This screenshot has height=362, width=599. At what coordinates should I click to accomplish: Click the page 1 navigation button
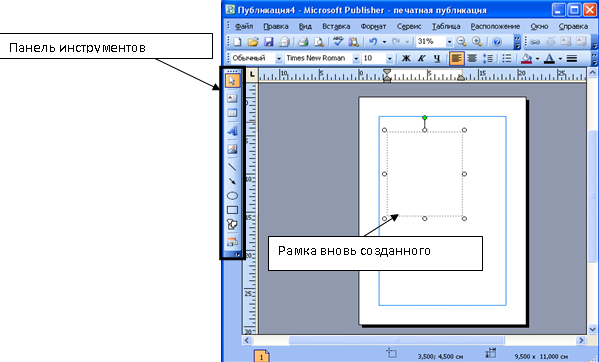click(x=261, y=356)
